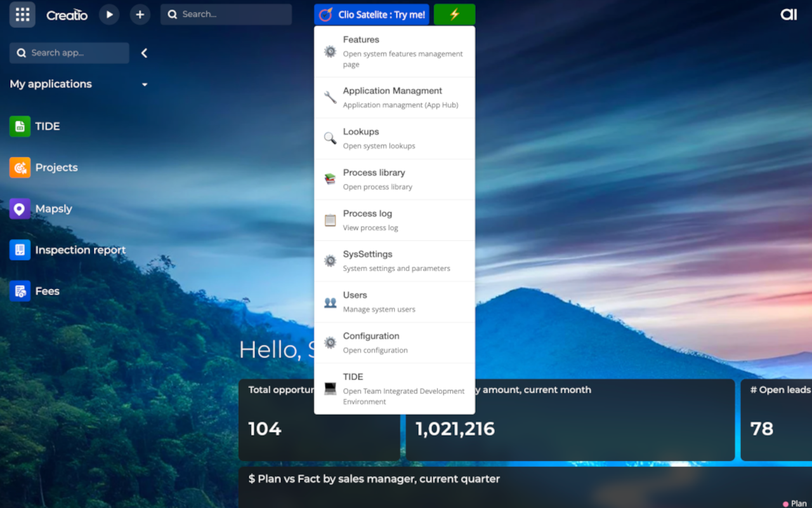Screen dimensions: 812x508
Task: Click the Features gear icon
Action: coord(330,51)
